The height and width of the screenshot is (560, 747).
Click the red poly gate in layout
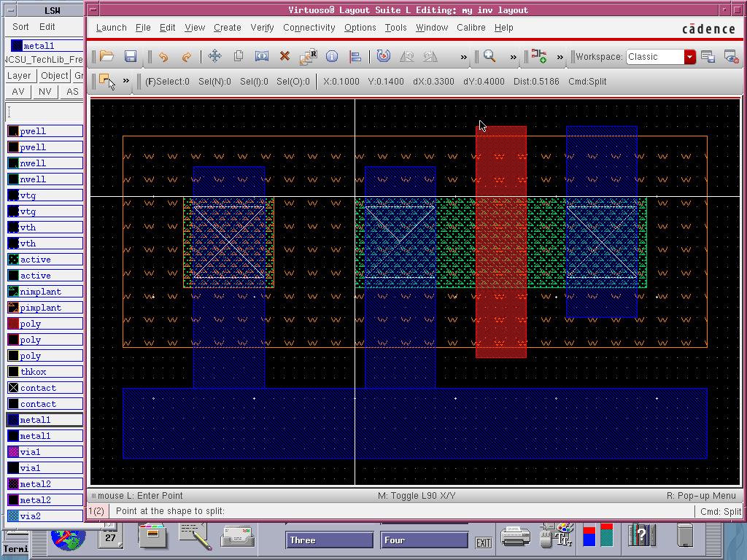click(501, 241)
